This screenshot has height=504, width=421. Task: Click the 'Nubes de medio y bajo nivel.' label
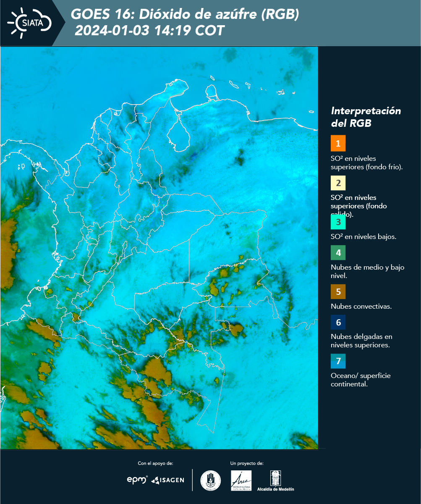(x=368, y=271)
